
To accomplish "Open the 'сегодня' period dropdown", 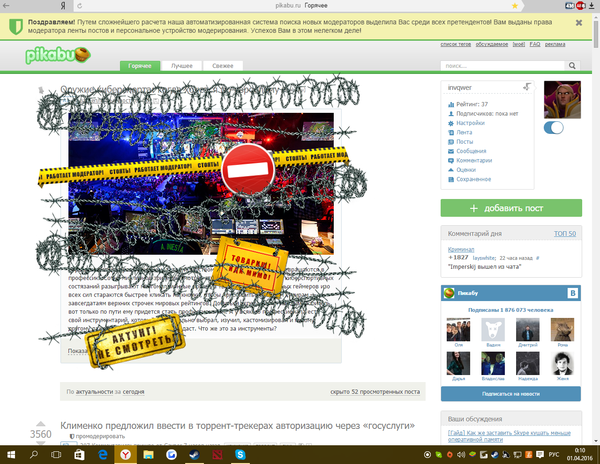I will (x=134, y=392).
